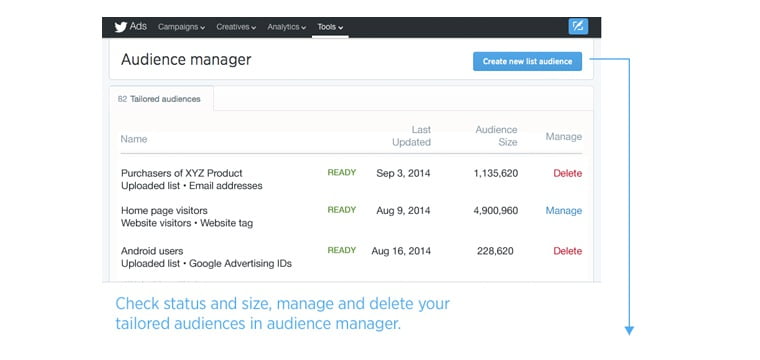Click Website visitors • Website tag subtitle
Viewport: 760px width, 360px height.
point(187,223)
